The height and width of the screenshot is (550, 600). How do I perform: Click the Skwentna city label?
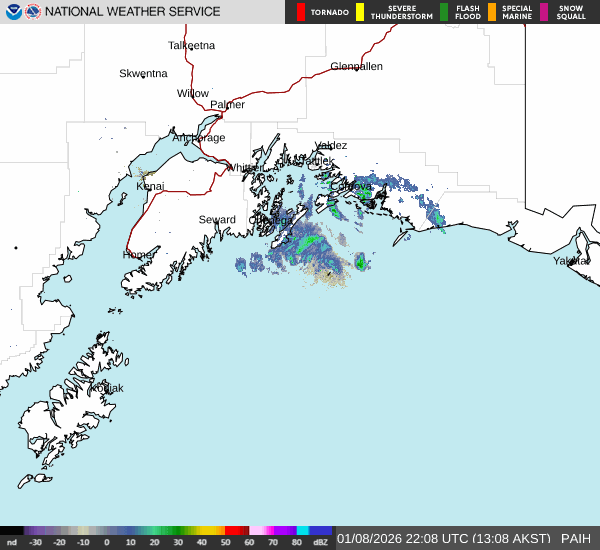tap(143, 74)
